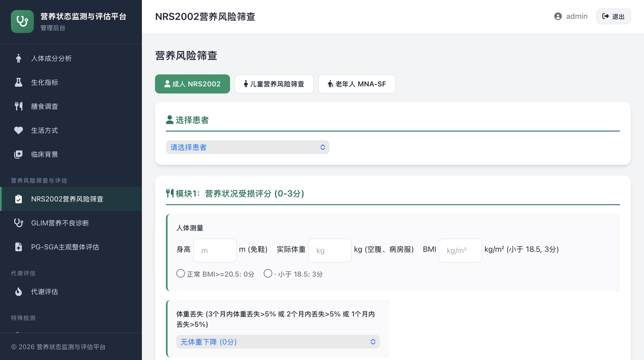Click the flame icon beside 代谢评估
This screenshot has height=360, width=644.
point(18,292)
